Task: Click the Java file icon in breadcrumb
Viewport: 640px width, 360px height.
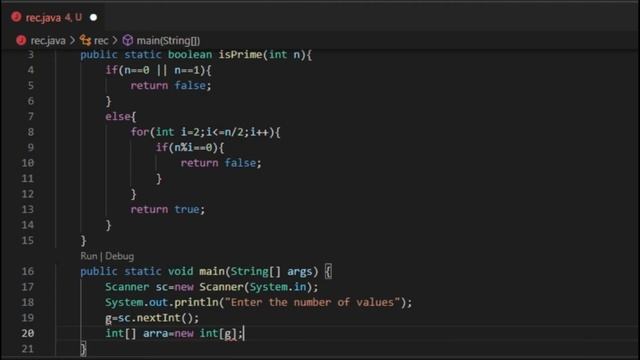Action: click(21, 40)
